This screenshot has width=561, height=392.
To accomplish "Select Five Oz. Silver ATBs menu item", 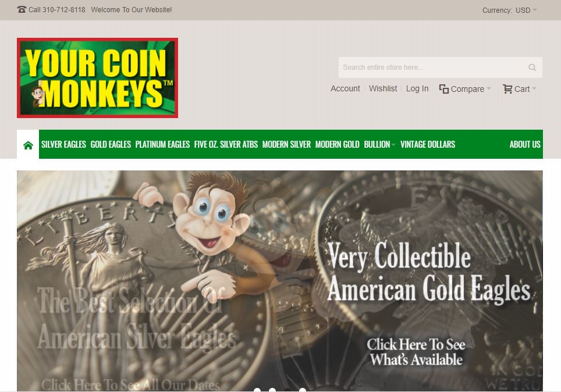I will click(x=226, y=144).
